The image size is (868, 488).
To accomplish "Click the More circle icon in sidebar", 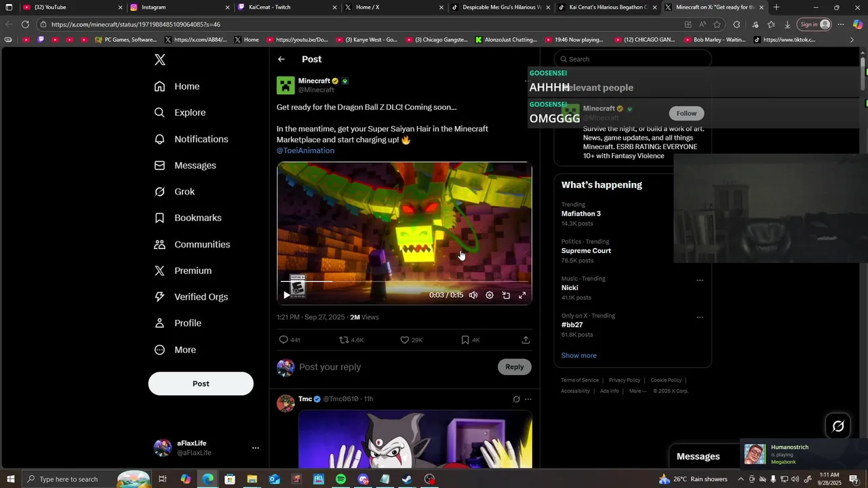I will pyautogui.click(x=159, y=350).
